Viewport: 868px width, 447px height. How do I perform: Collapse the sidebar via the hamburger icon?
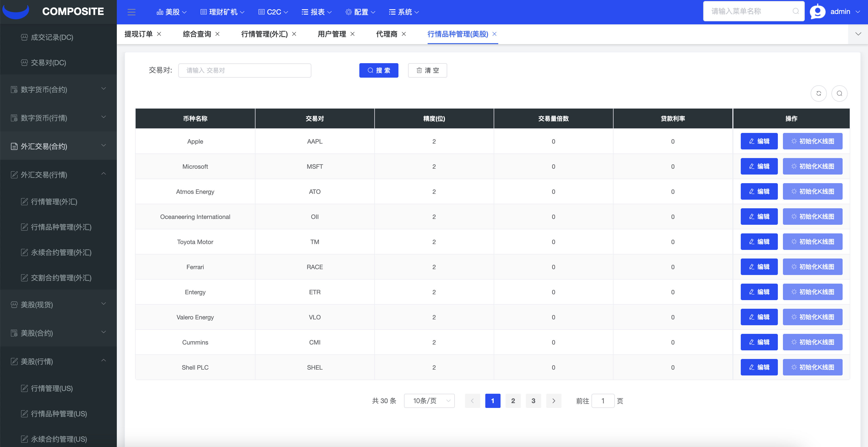coord(131,12)
